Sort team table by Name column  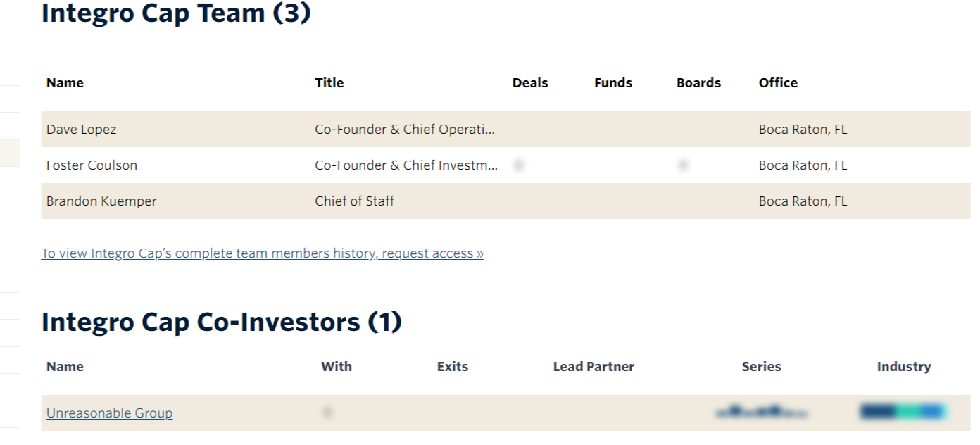65,83
